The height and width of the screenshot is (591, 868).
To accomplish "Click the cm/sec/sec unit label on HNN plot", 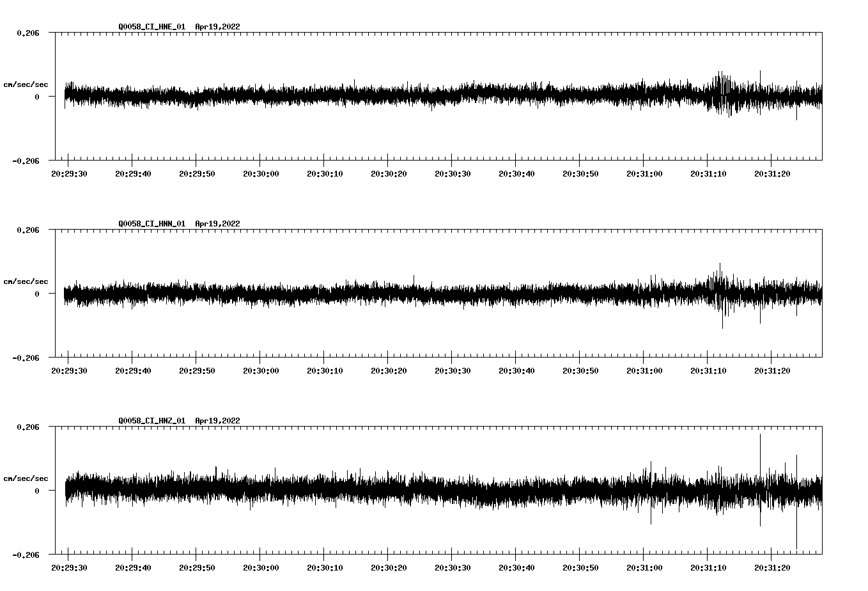I will [x=26, y=281].
